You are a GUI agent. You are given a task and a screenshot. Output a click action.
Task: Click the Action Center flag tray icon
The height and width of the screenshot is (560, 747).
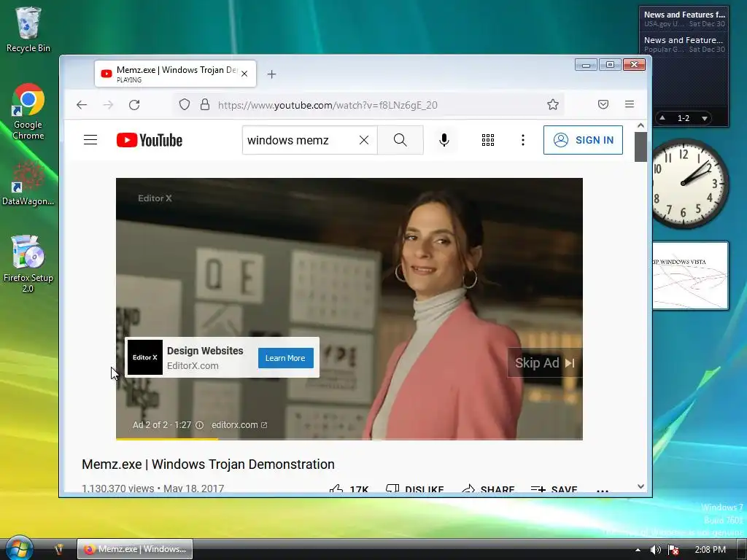[x=673, y=550]
